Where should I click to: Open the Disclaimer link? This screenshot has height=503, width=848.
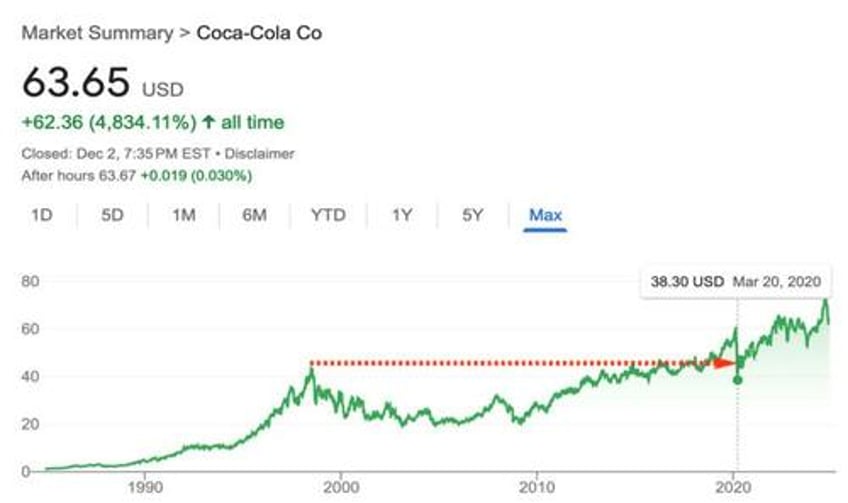[259, 154]
